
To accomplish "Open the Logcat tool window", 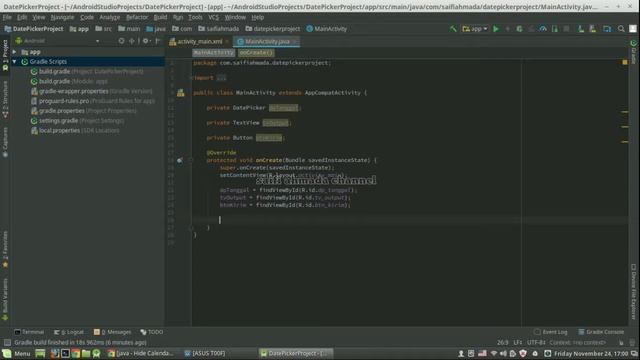I will [69, 332].
